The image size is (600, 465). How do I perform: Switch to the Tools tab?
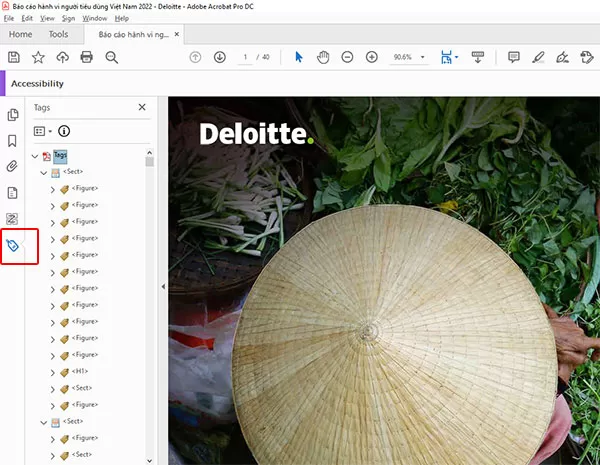(58, 34)
